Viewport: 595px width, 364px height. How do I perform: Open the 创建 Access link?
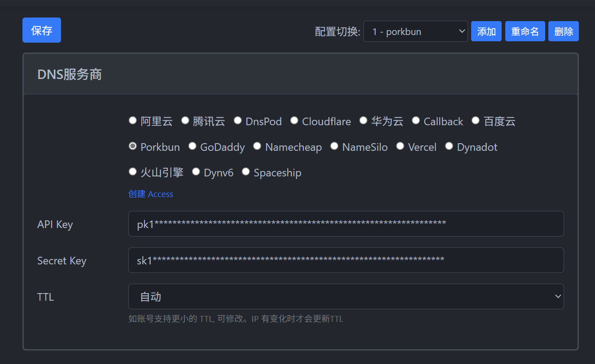tap(151, 194)
